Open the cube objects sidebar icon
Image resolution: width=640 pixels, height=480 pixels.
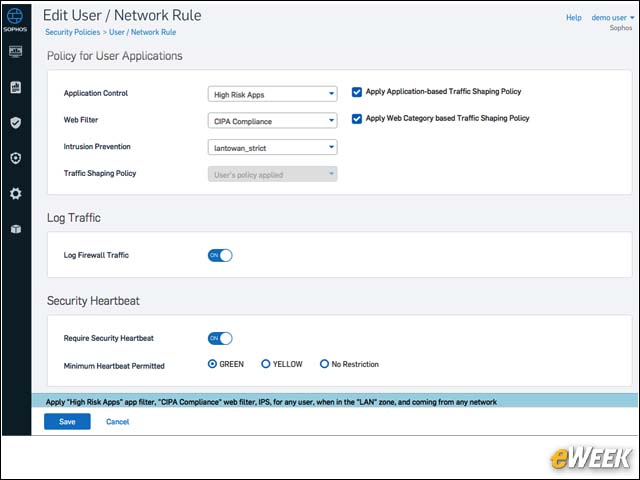click(x=16, y=229)
